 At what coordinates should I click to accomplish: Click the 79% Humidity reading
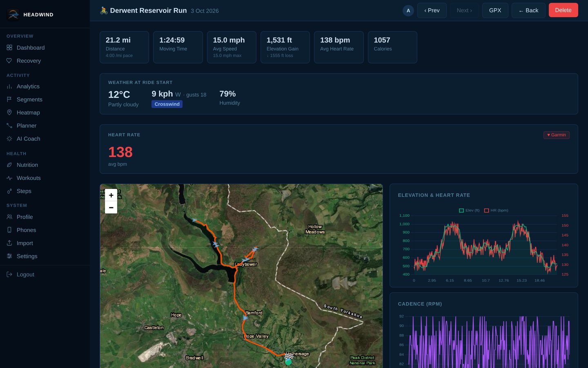229,98
